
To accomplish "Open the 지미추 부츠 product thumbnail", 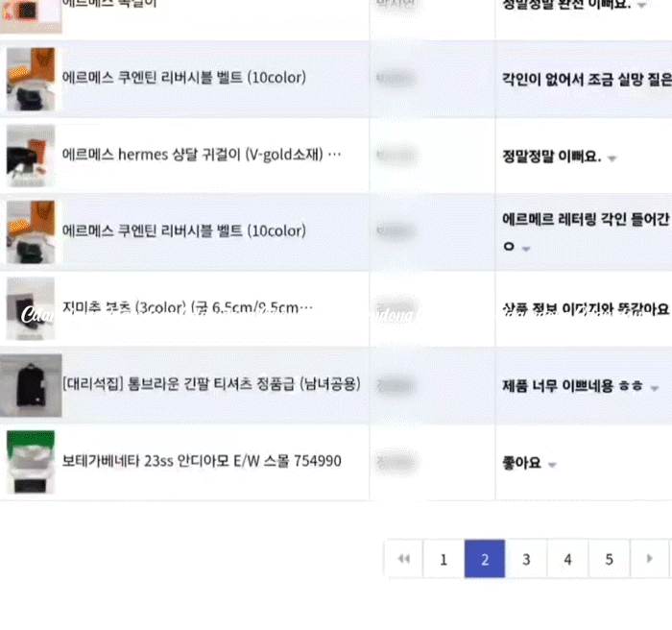I will point(31,309).
